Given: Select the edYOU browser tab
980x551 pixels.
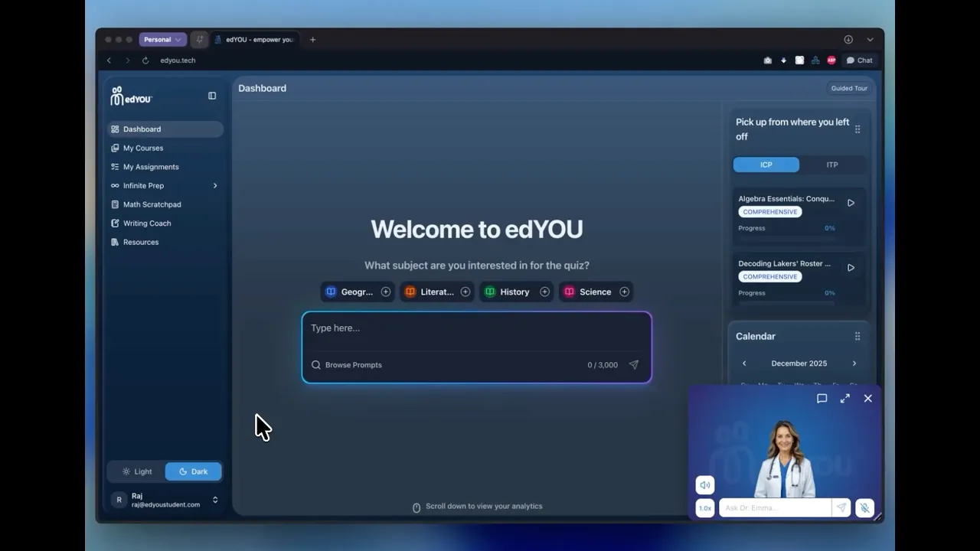Looking at the screenshot, I should pyautogui.click(x=256, y=40).
